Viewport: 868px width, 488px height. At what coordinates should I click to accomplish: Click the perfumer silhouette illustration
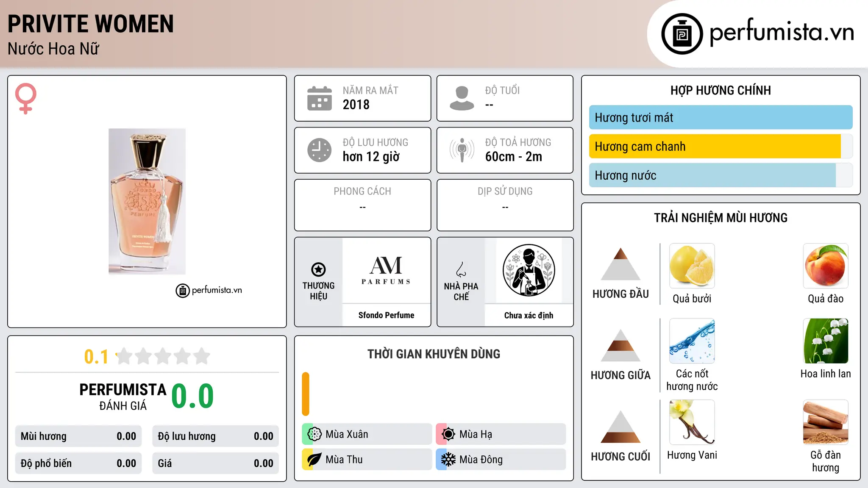(529, 270)
